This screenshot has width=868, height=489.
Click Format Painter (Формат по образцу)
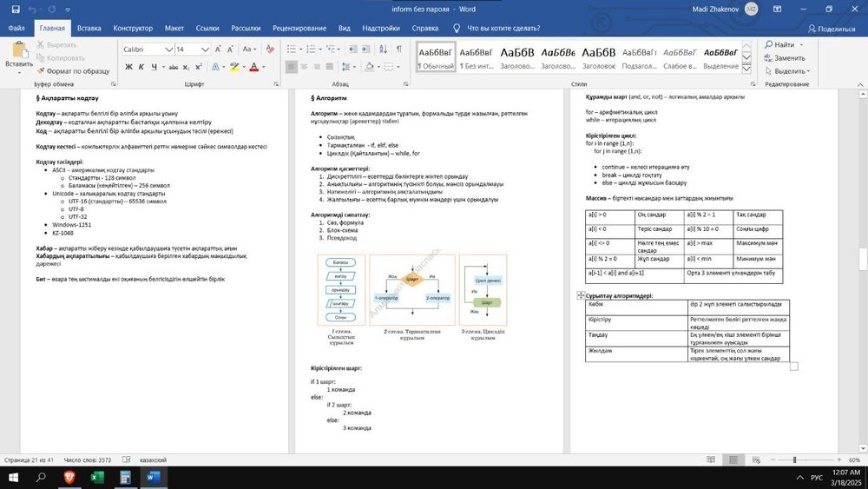[x=73, y=71]
